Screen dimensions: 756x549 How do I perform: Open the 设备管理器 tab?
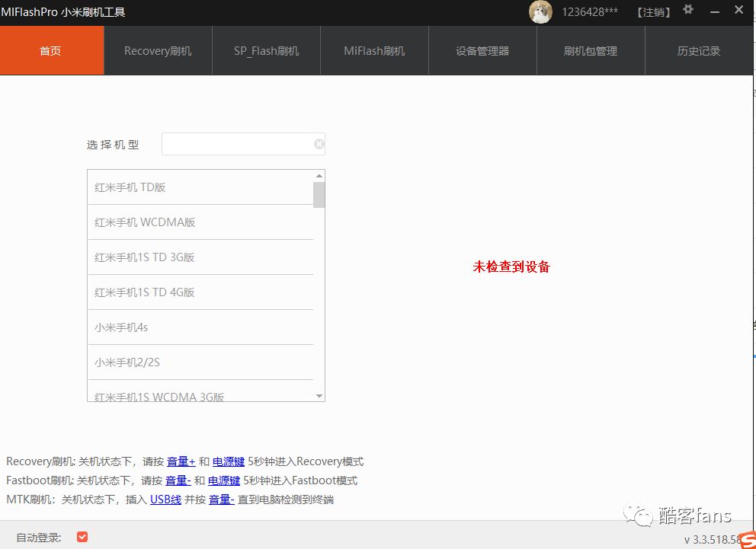pyautogui.click(x=482, y=50)
